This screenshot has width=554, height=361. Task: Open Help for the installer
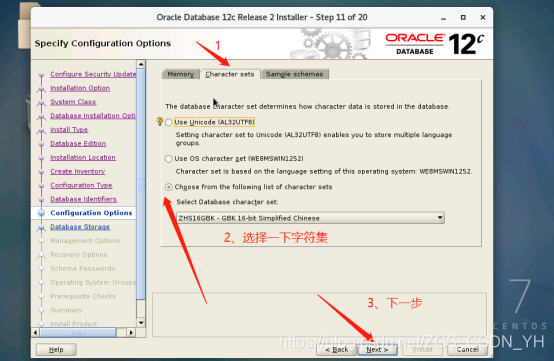[56, 349]
